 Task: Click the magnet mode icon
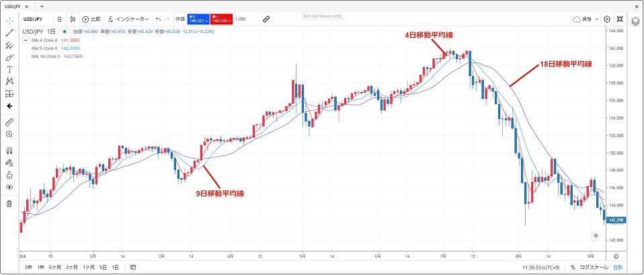click(x=10, y=151)
